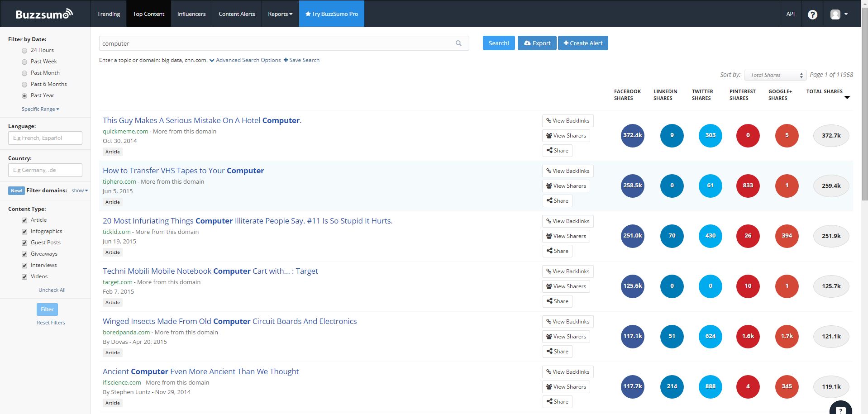Share the Winged Insects article

click(x=557, y=352)
